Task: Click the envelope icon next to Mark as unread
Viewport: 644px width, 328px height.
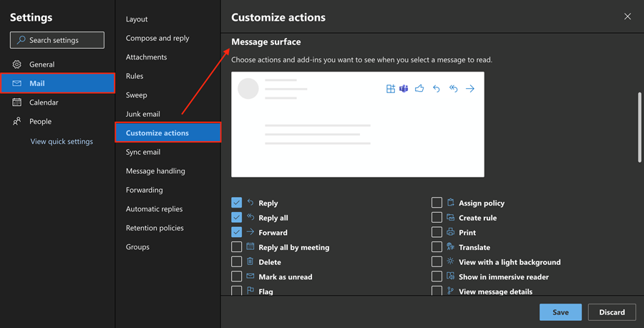Action: point(250,276)
